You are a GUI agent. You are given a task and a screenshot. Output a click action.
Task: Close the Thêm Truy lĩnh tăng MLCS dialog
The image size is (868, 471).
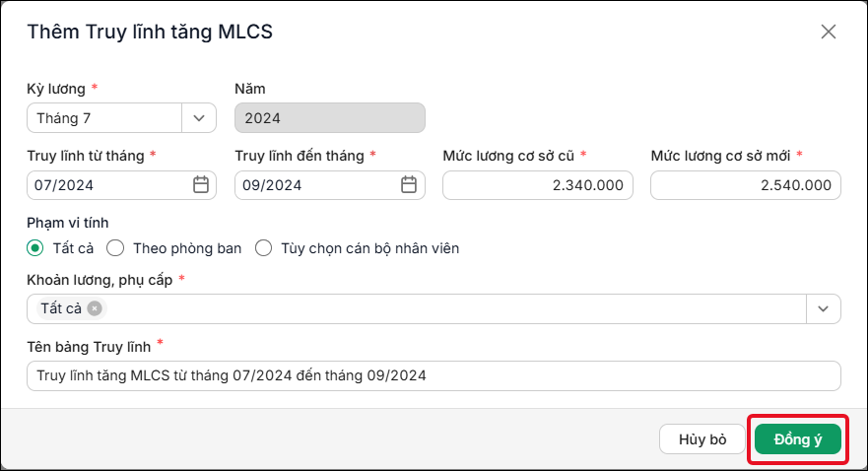pyautogui.click(x=829, y=32)
